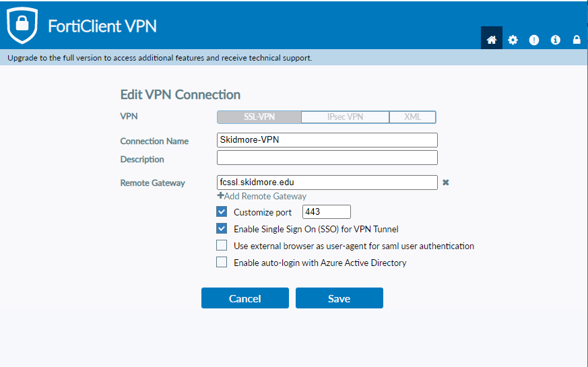This screenshot has height=367, width=588.
Task: Click the padlock icon in header toolbar
Action: [x=577, y=40]
